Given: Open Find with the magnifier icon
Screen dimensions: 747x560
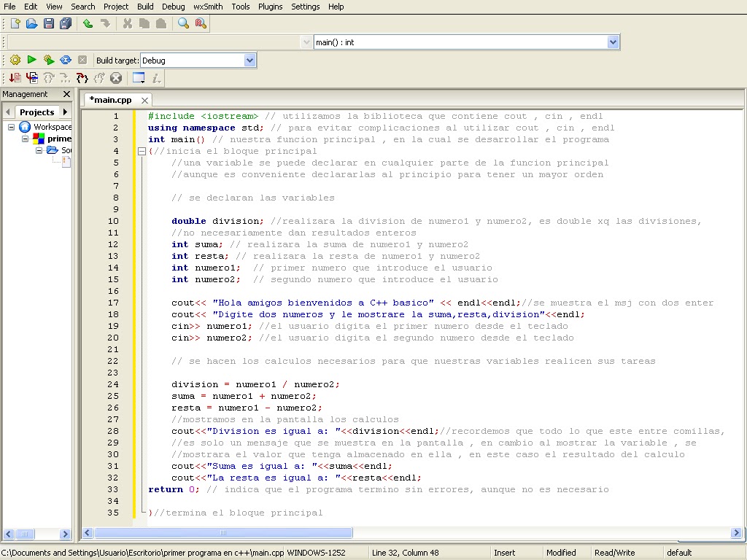Looking at the screenshot, I should pyautogui.click(x=183, y=23).
